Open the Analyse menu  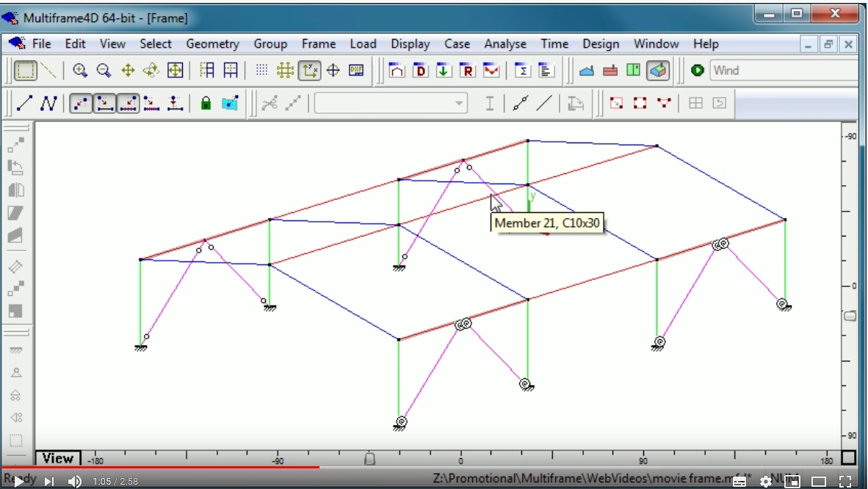click(x=505, y=43)
